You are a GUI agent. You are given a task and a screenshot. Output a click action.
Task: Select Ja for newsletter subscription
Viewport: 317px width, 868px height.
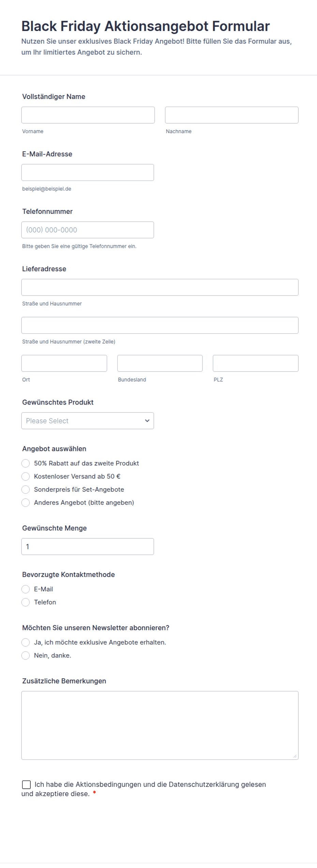coord(26,643)
